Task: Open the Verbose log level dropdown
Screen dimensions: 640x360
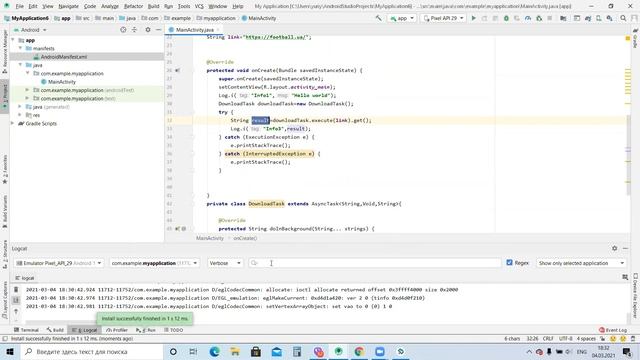Action: (x=225, y=263)
